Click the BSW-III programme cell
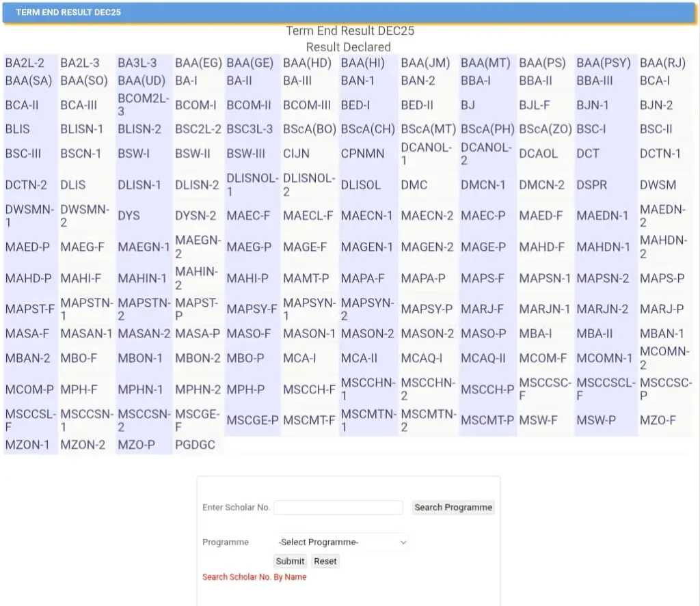This screenshot has height=606, width=700. point(245,154)
